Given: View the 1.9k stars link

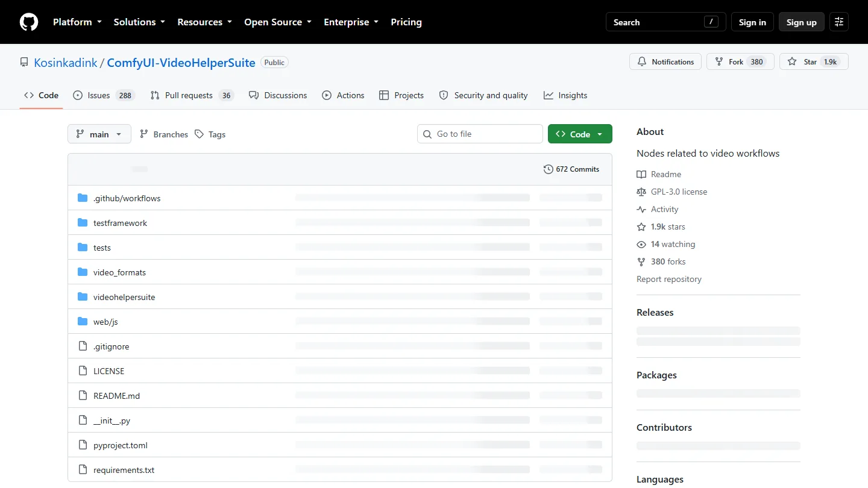Looking at the screenshot, I should coord(661,227).
